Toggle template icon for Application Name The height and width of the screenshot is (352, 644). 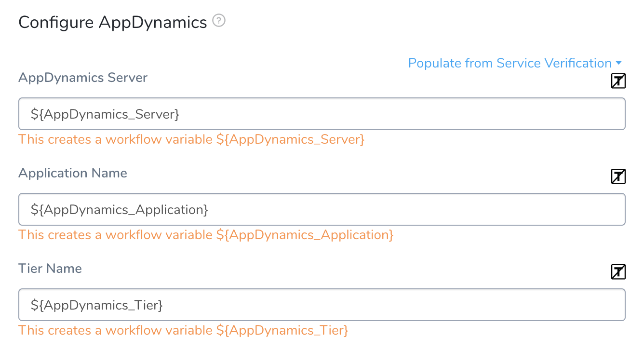click(x=618, y=176)
